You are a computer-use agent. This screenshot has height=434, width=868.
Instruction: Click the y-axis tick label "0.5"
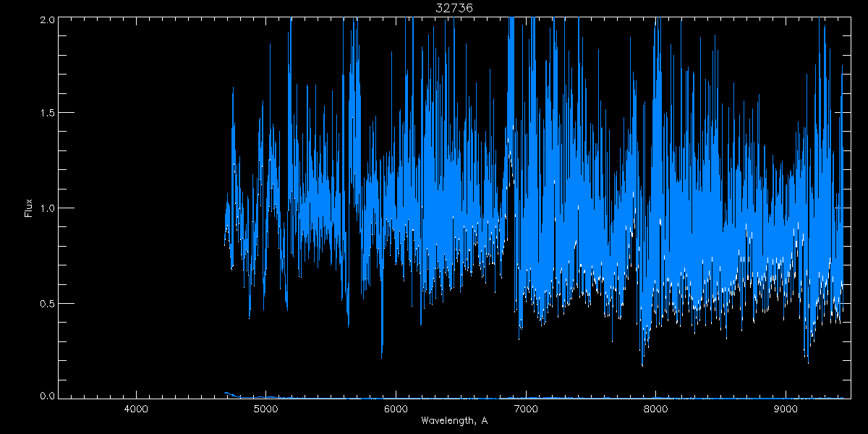tap(46, 304)
